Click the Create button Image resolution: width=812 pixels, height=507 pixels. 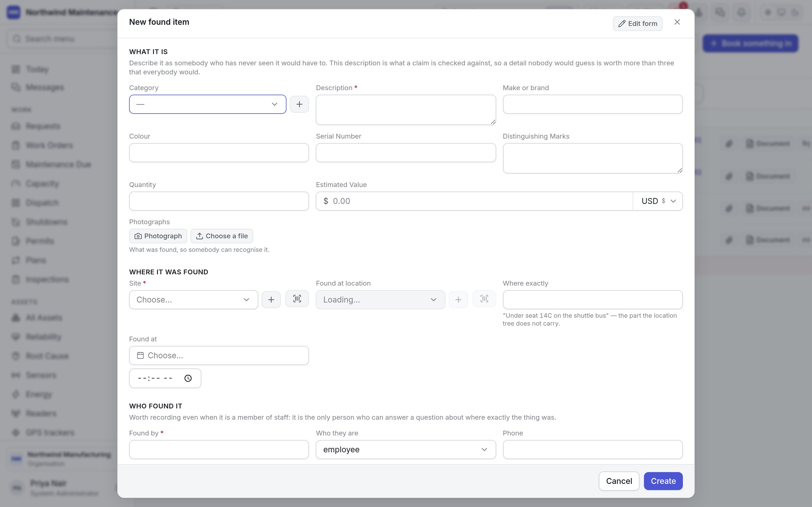click(x=663, y=481)
